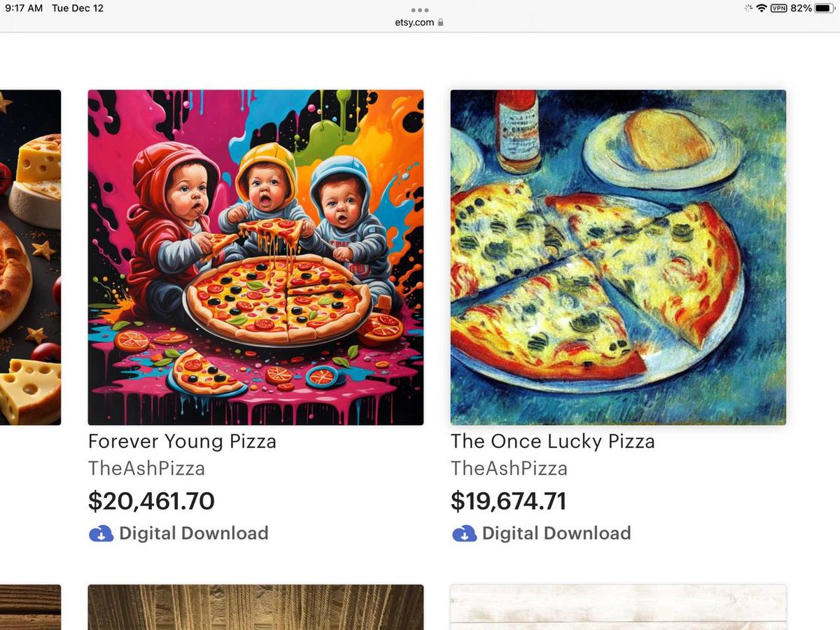Viewport: 840px width, 630px height.
Task: Click the Forever Young Pizza title
Action: coord(182,442)
